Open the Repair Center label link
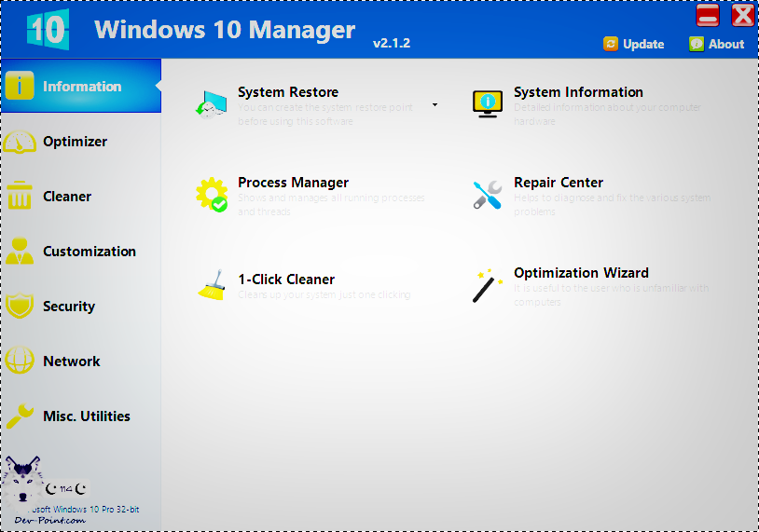 click(559, 183)
